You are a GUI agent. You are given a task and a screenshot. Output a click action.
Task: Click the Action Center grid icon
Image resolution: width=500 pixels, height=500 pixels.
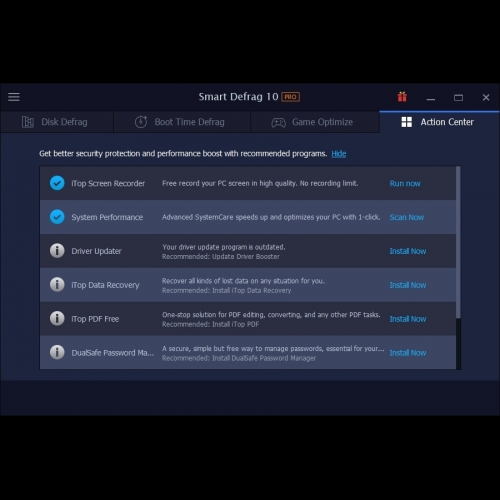(x=406, y=122)
